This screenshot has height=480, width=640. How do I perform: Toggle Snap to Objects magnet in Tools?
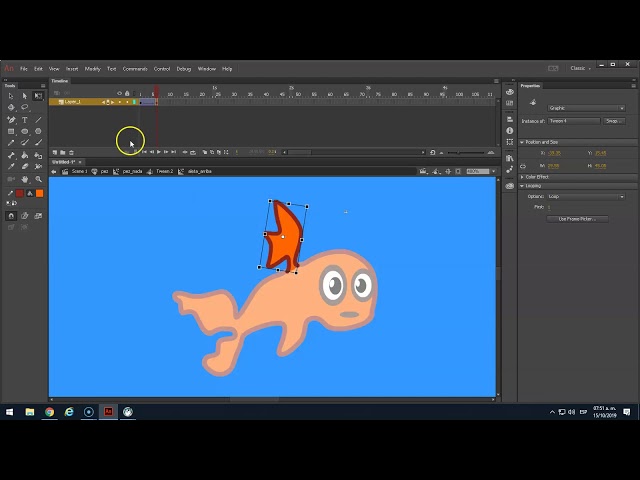pos(11,216)
